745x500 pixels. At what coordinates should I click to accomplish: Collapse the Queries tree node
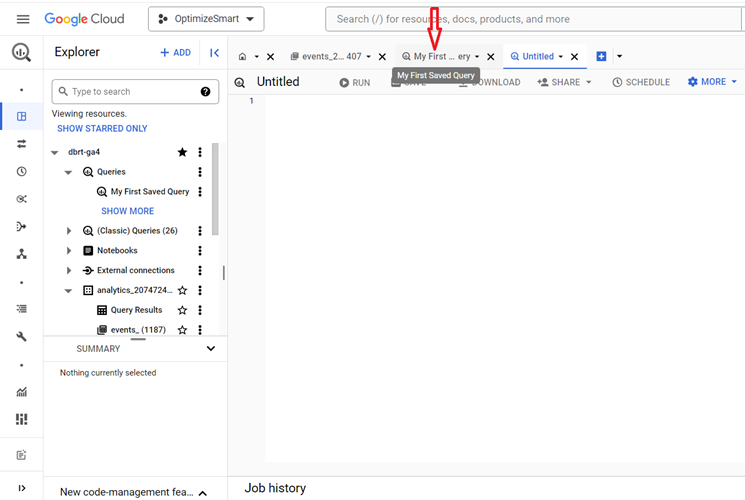coord(68,172)
